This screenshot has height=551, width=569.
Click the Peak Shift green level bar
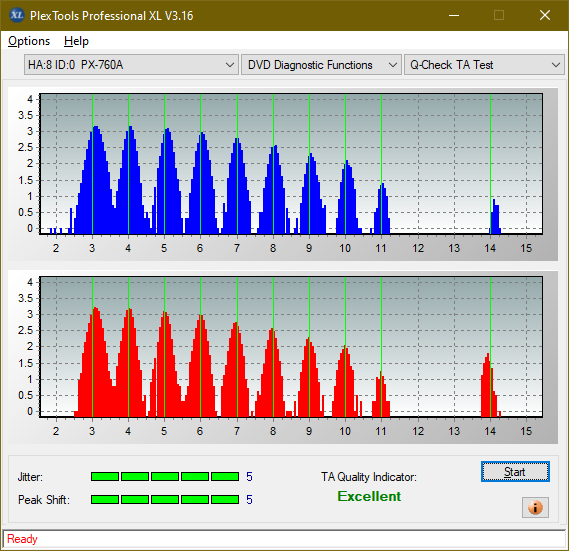165,499
